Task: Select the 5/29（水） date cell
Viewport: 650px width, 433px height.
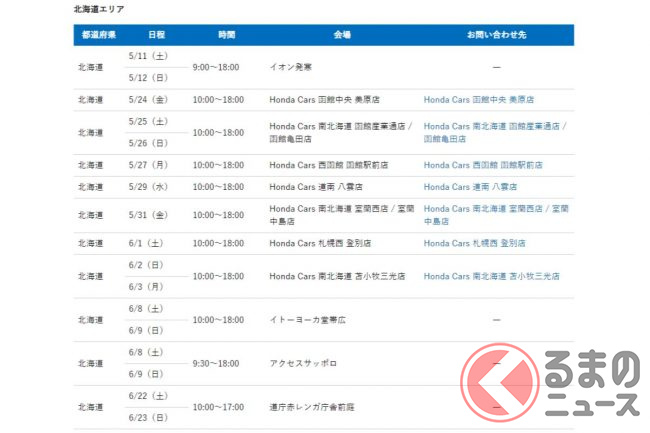Action: point(147,186)
